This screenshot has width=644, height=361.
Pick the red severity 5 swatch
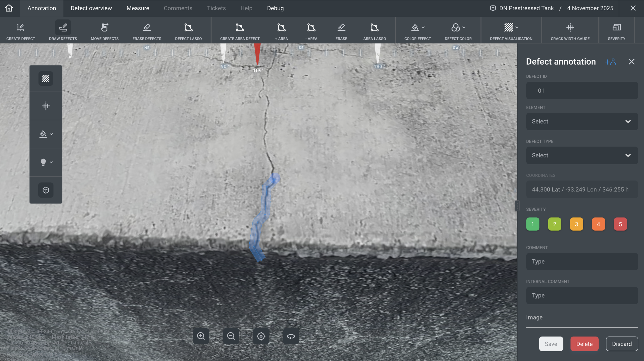(620, 224)
